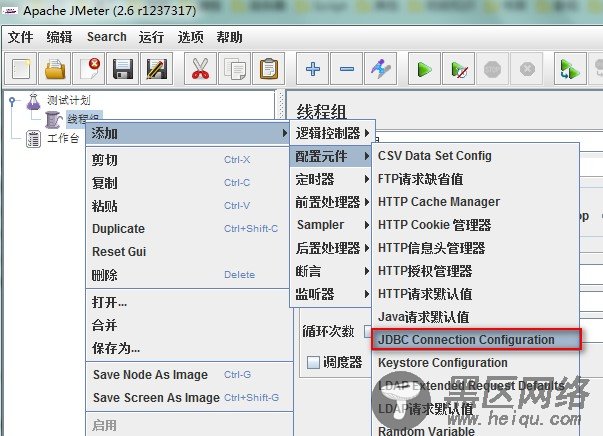The height and width of the screenshot is (436, 603).
Task: Expand the 前置处理器 submenu
Action: coord(332,202)
